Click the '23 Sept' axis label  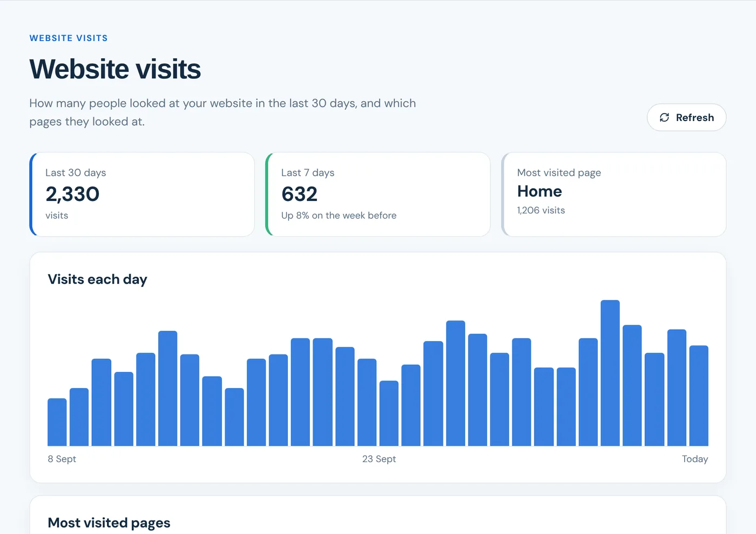click(379, 459)
